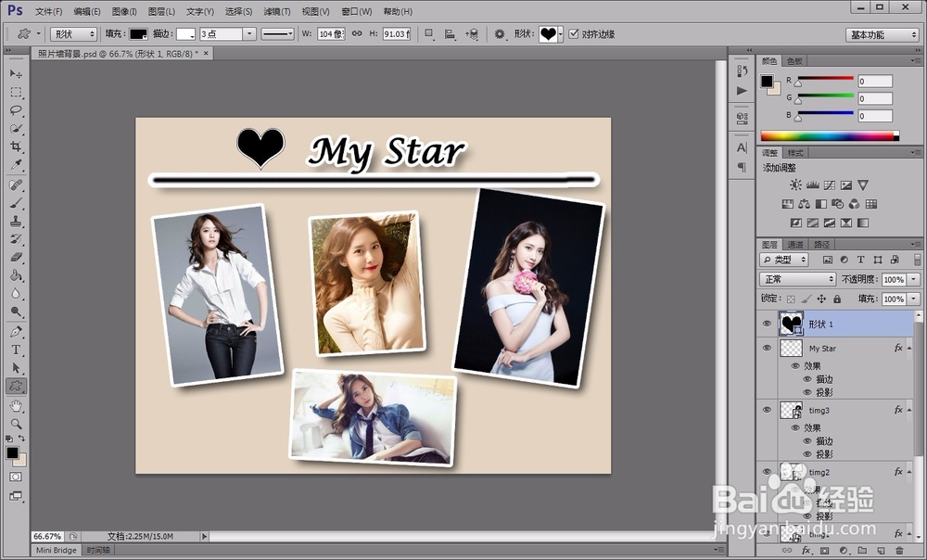Screen dimensions: 927x560
Task: Add a Brightness/Contrast adjustment
Action: [x=795, y=185]
